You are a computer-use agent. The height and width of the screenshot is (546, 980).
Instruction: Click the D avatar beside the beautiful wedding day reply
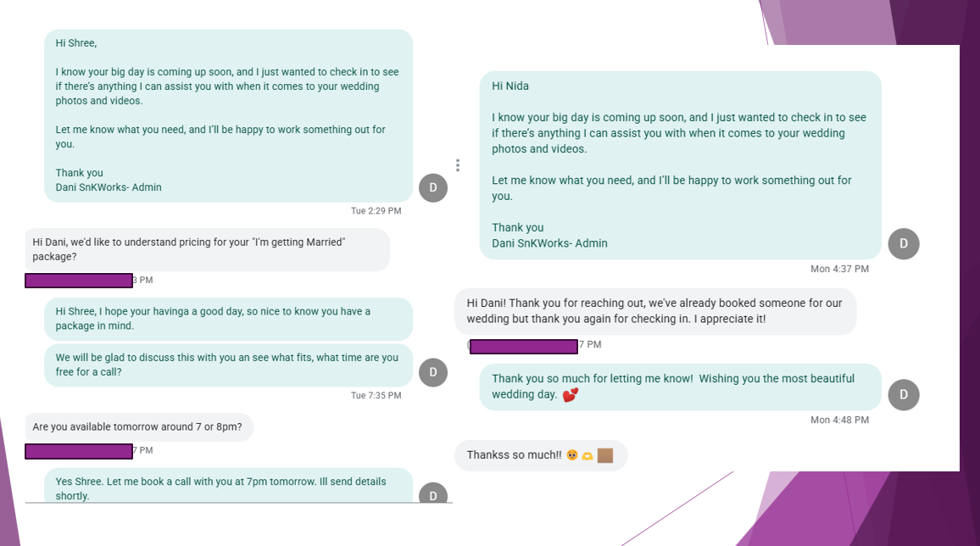click(904, 394)
